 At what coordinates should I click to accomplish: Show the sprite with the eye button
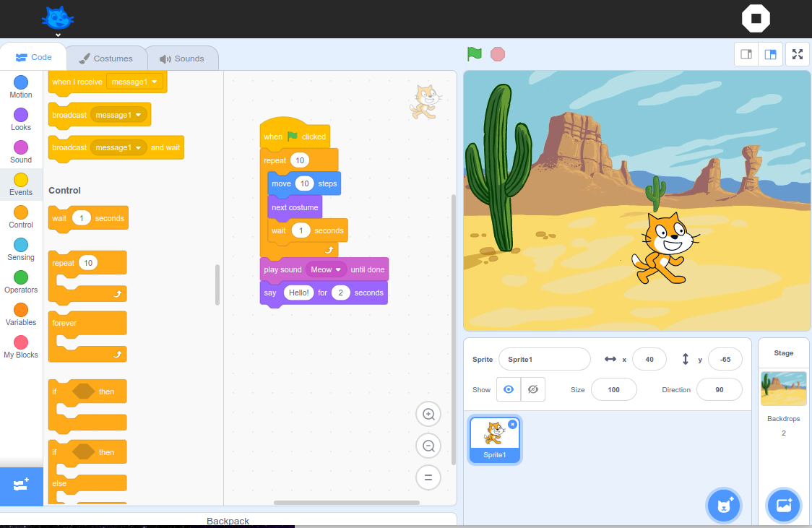coord(509,389)
